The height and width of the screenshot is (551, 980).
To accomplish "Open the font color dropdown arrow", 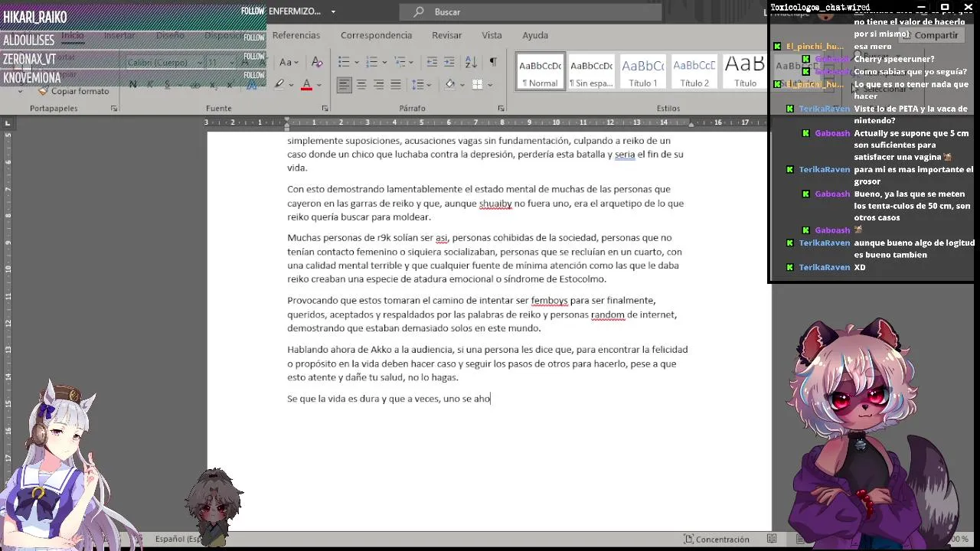I will (319, 85).
